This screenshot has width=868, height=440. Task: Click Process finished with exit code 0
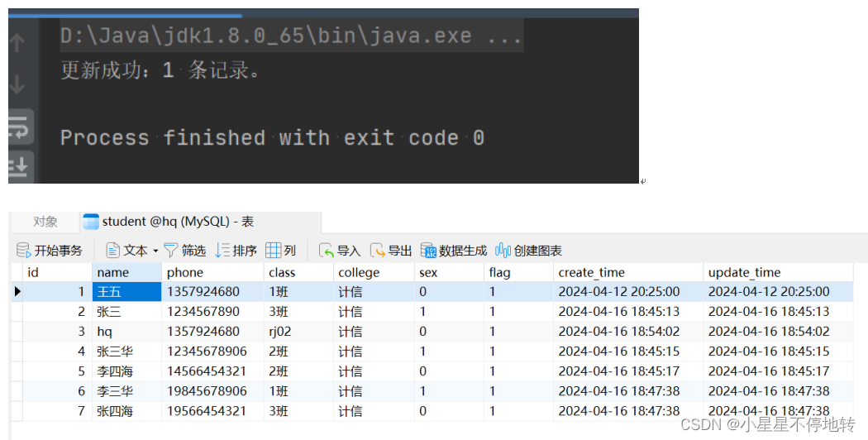pyautogui.click(x=272, y=137)
